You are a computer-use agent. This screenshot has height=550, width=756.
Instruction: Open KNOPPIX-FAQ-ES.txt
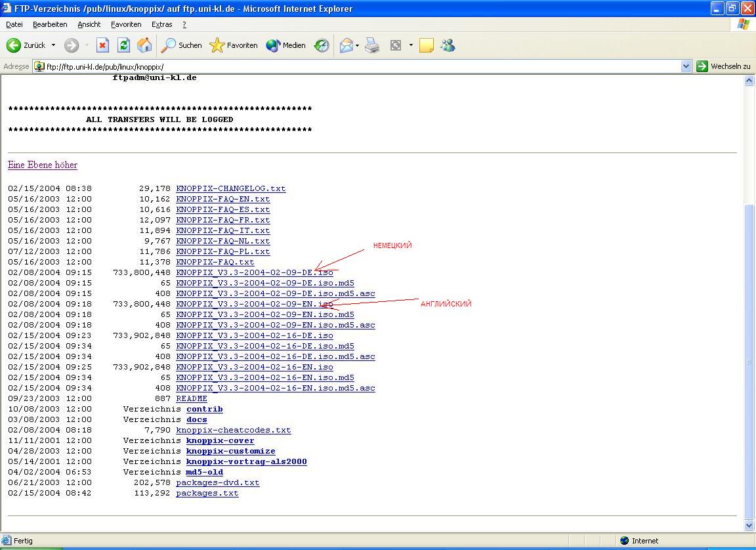pos(222,209)
